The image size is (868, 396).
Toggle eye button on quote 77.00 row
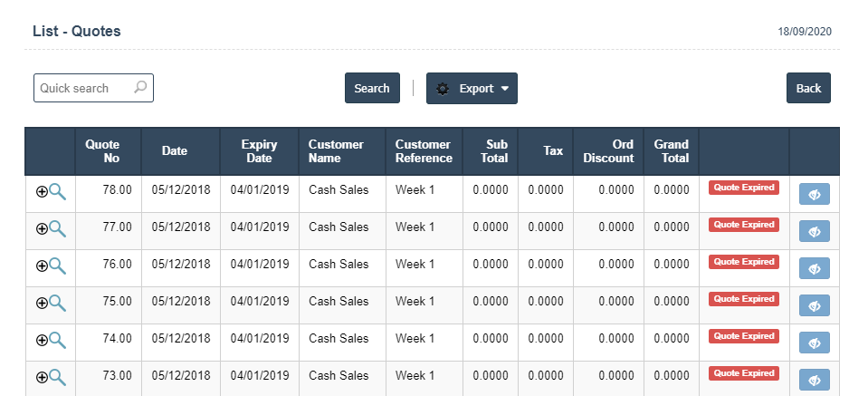click(815, 231)
